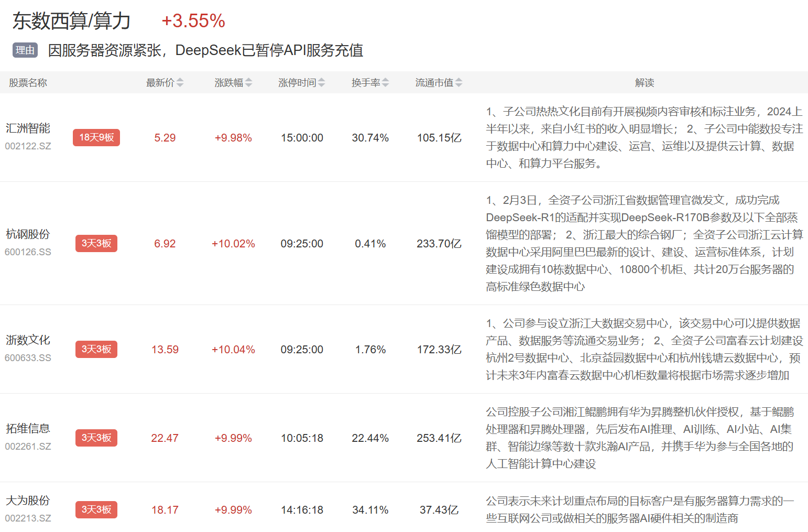Click 3天3板 badge for 拓维信息

click(x=96, y=438)
